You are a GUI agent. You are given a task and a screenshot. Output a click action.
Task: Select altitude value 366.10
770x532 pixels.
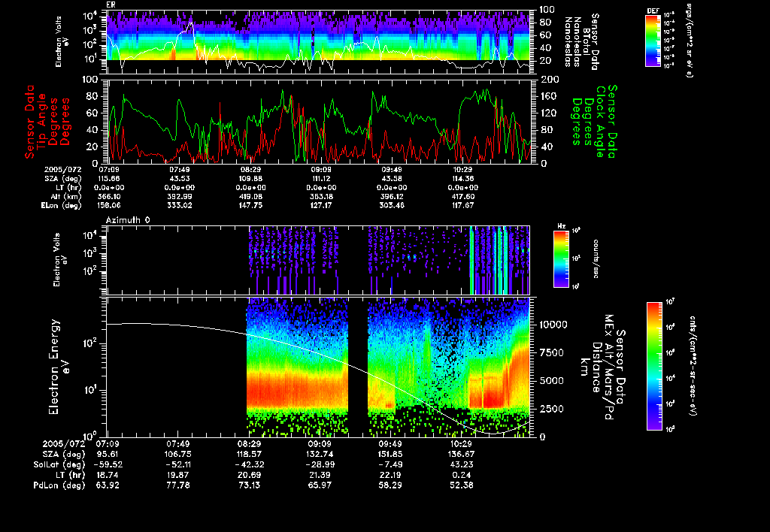(x=110, y=196)
